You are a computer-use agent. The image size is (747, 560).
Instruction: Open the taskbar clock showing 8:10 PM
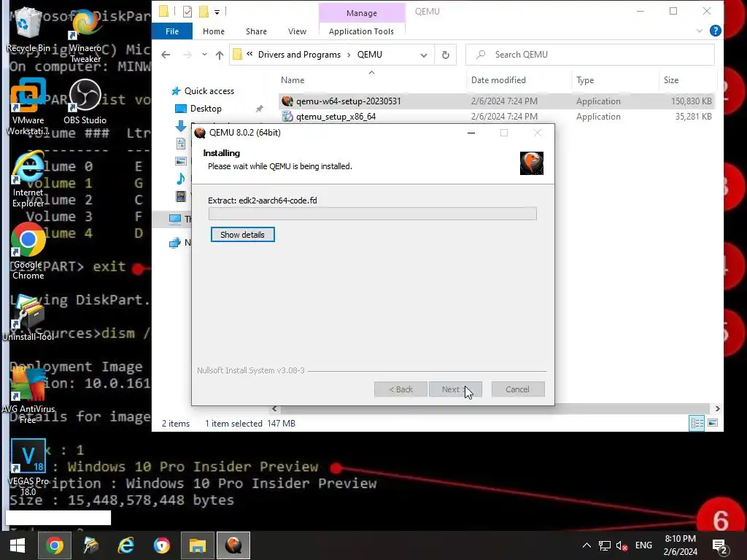click(681, 545)
